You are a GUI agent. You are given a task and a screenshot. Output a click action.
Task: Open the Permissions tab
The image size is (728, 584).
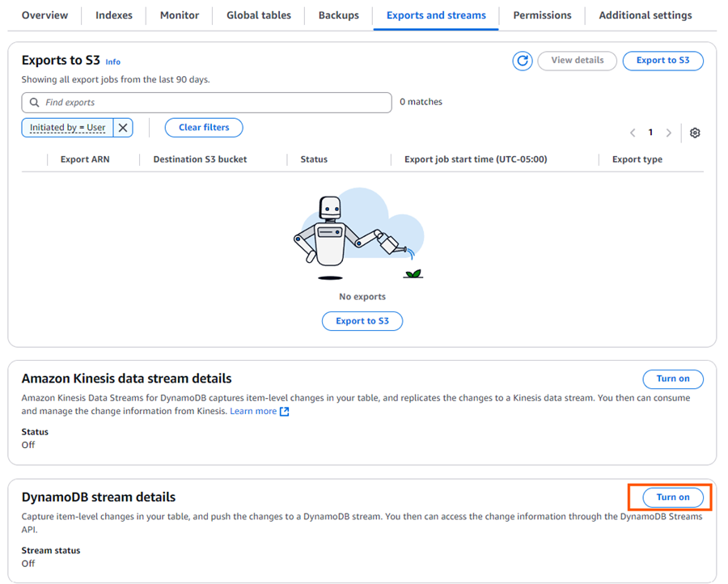(542, 15)
